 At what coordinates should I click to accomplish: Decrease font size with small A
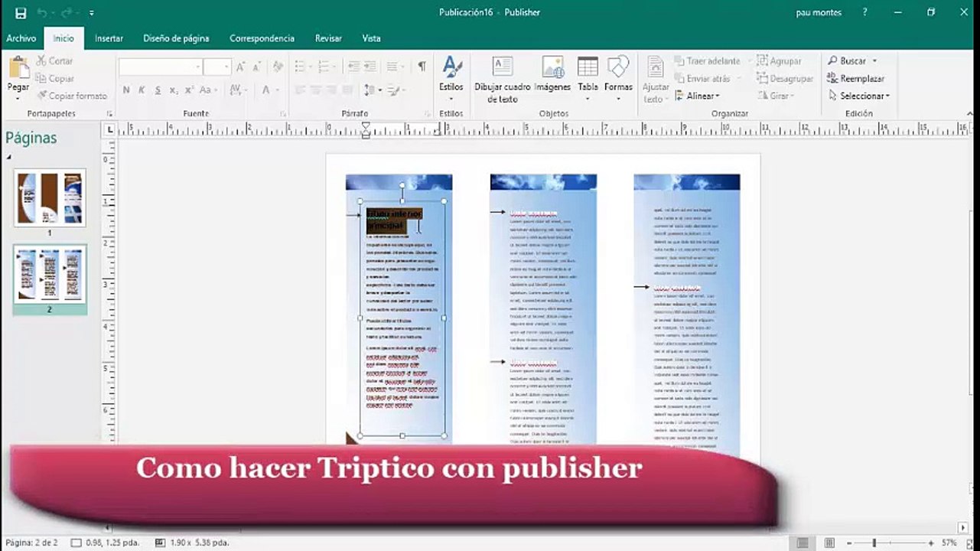(256, 67)
